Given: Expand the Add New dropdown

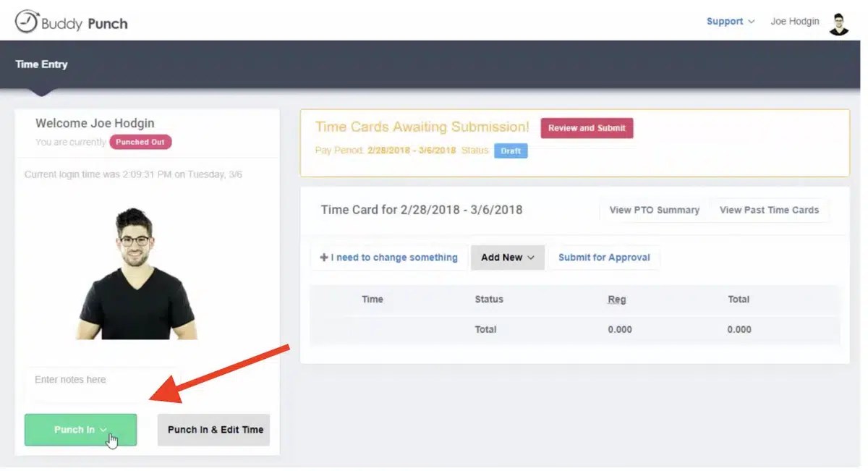Looking at the screenshot, I should click(x=507, y=257).
